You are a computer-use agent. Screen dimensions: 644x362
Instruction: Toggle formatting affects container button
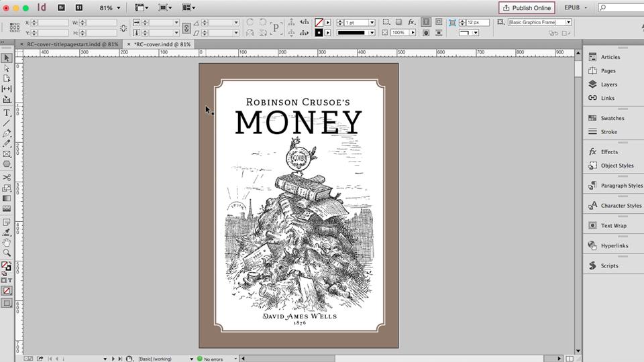click(x=4, y=280)
